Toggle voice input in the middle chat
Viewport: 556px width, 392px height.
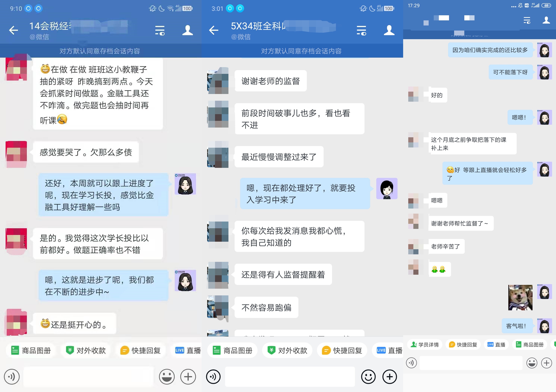tap(213, 377)
